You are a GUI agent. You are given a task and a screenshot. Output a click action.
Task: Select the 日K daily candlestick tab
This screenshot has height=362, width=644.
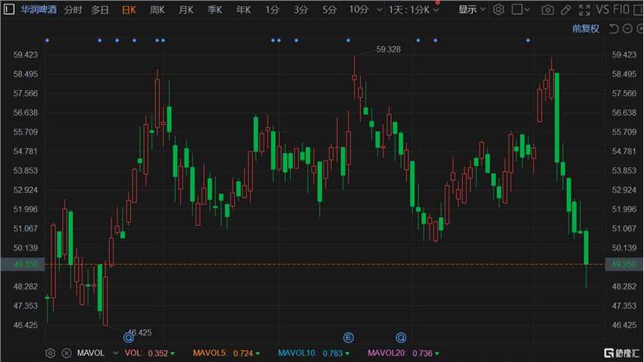point(129,10)
